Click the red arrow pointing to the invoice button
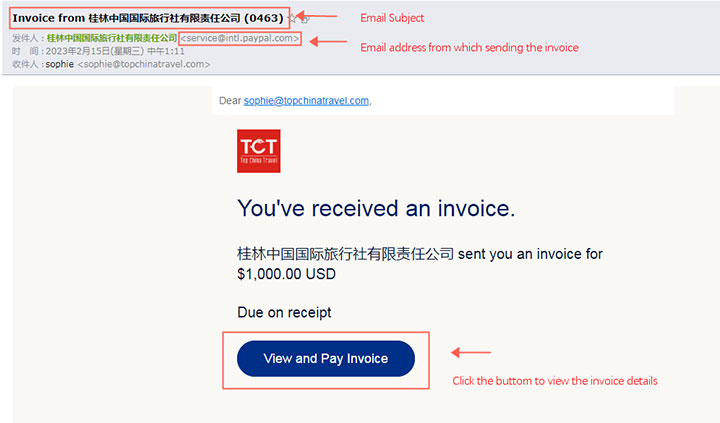Screen dimensions: 720x423 pyautogui.click(x=471, y=353)
